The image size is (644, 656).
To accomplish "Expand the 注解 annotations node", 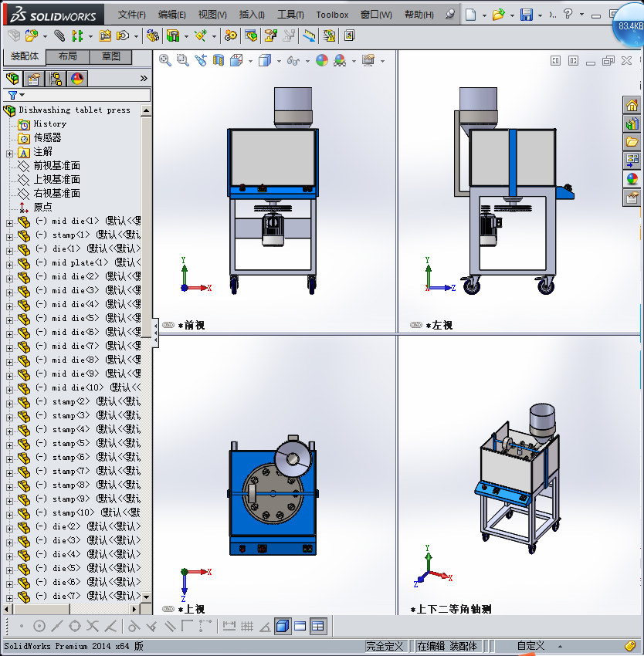I will [9, 154].
